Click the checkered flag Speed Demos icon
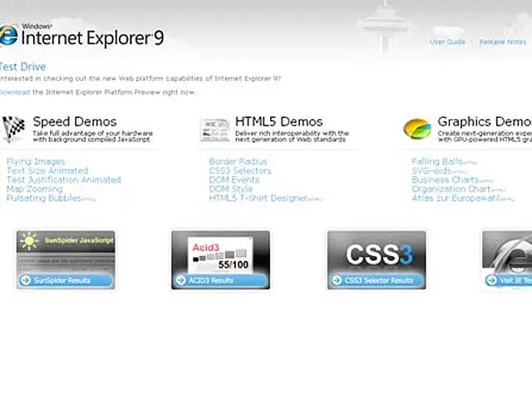Screen dimensions: 532x399 pos(13,129)
